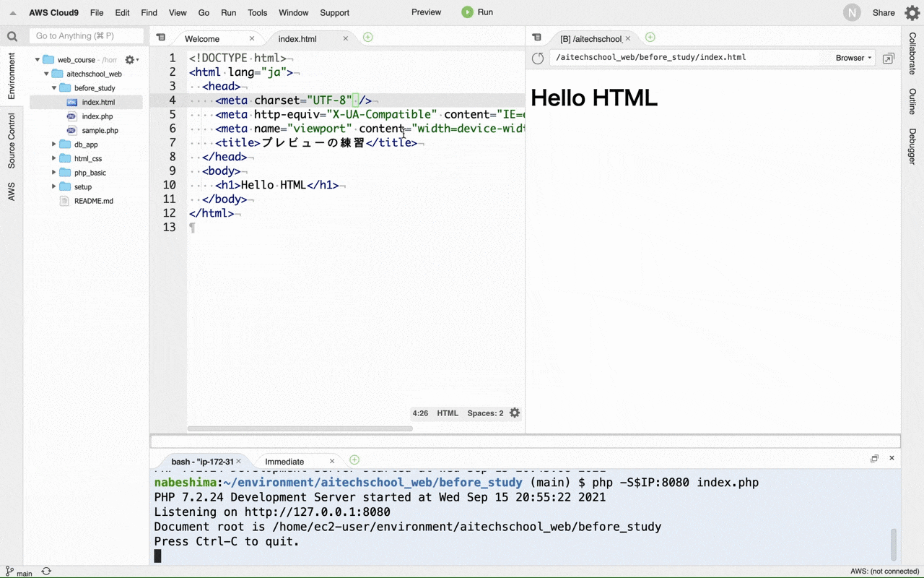
Task: Open the preview pane tab list menu icon
Action: (x=536, y=38)
